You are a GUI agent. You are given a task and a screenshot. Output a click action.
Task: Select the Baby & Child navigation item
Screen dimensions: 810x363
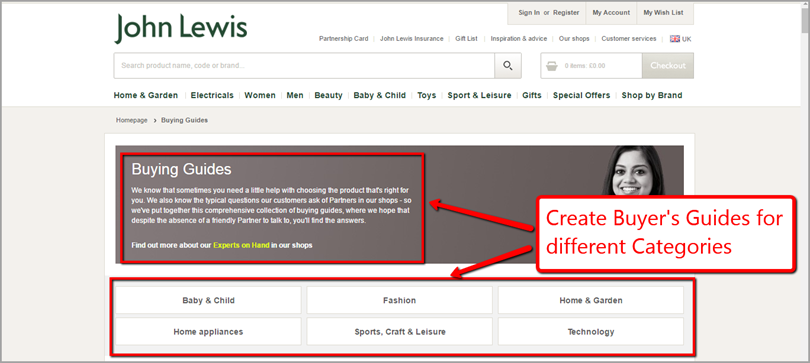[x=380, y=95]
